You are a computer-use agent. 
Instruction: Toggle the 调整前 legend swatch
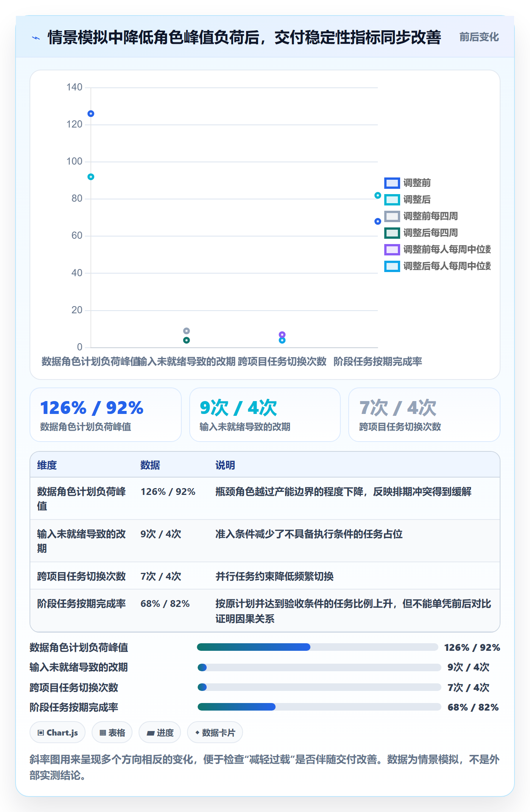(x=392, y=183)
